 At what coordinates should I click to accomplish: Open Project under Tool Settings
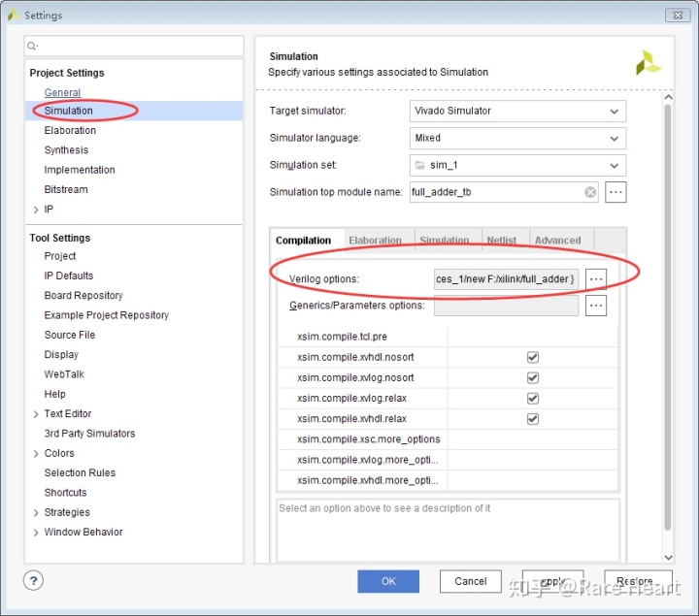[x=60, y=256]
